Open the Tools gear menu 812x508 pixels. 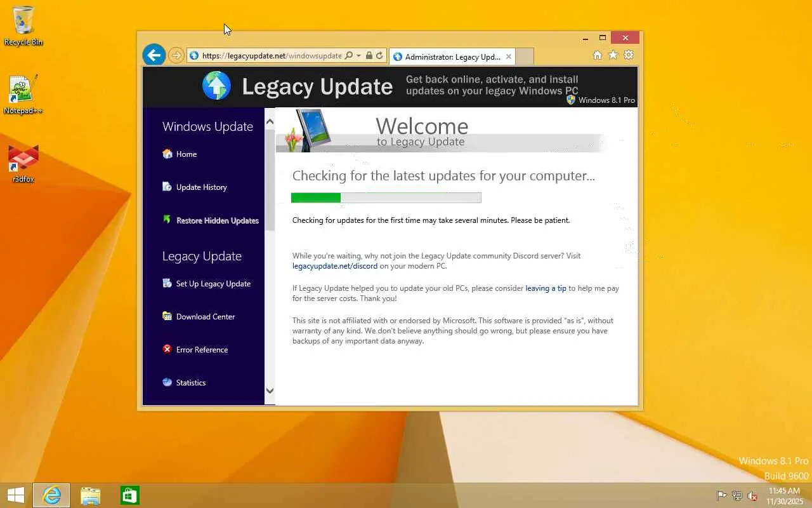click(629, 55)
